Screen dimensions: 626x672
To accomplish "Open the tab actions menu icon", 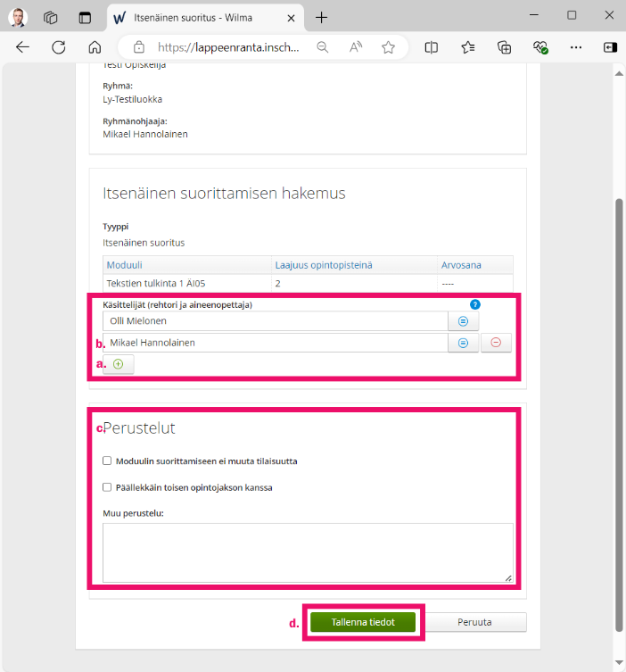I will 85,18.
